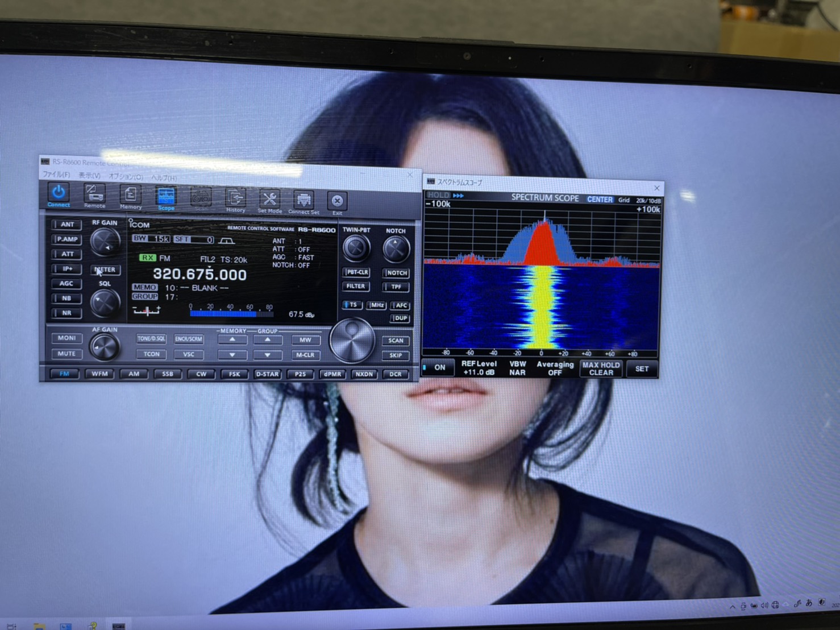Viewport: 840px width, 630px height.
Task: Toggle scope ON button in Spectrum Scope
Action: [x=439, y=368]
